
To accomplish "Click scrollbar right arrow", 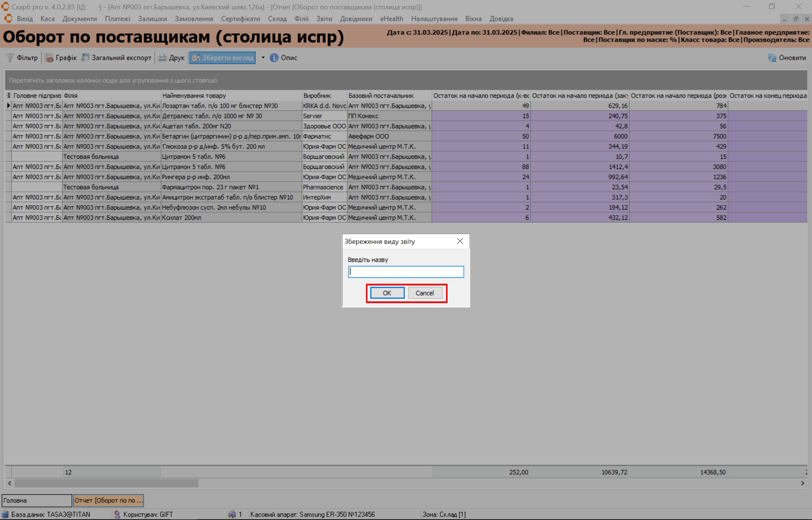I will (803, 483).
